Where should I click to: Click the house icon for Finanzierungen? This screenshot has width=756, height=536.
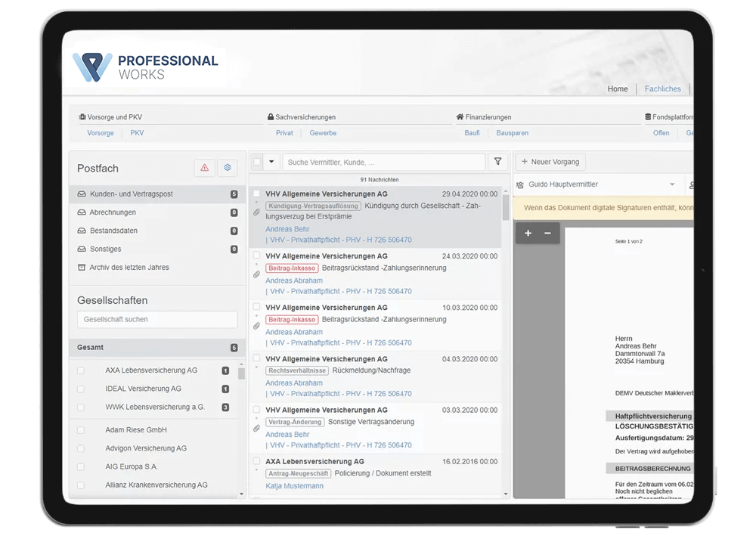click(x=460, y=116)
